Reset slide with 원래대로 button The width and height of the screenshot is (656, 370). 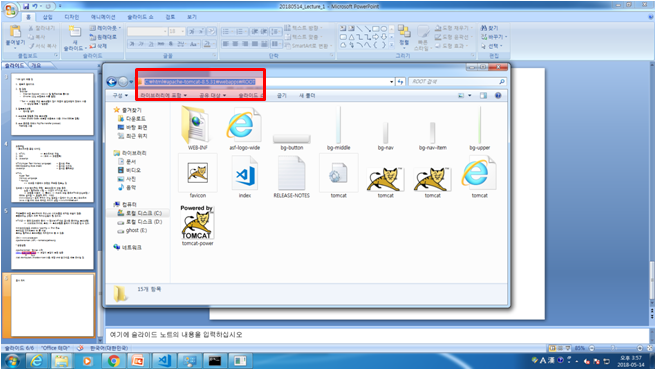point(103,37)
